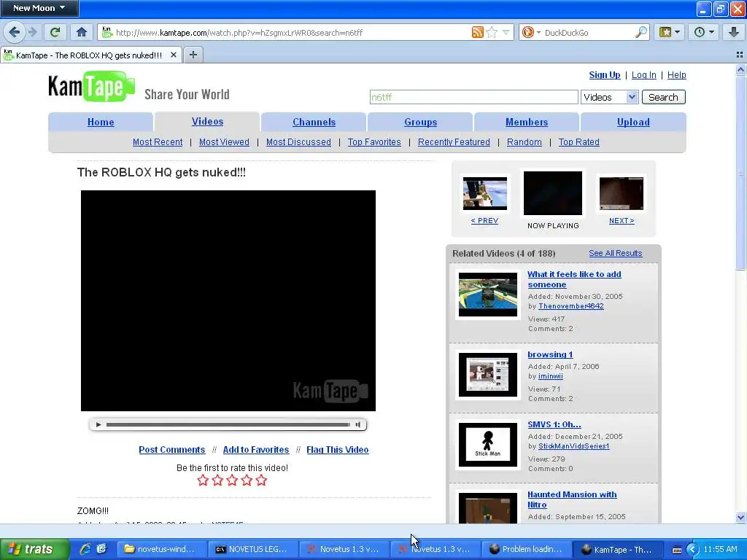This screenshot has width=747, height=560.
Task: Click the scrollbar down arrow
Action: 741,517
